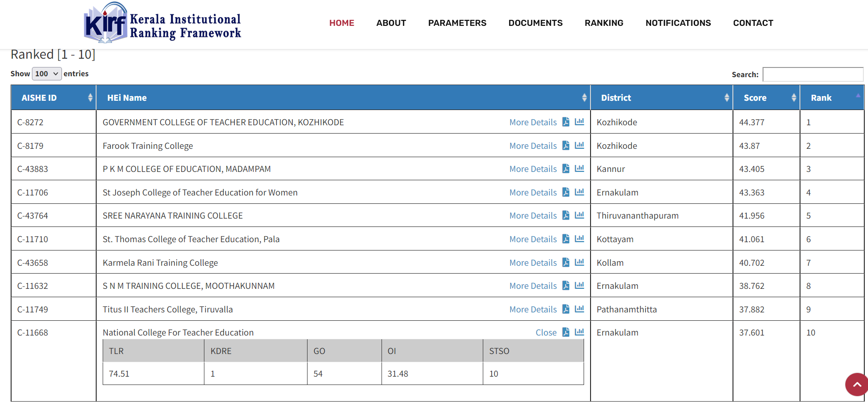Click More Details for Titus II Teachers College
Screen dimensions: 868x403
tap(533, 309)
